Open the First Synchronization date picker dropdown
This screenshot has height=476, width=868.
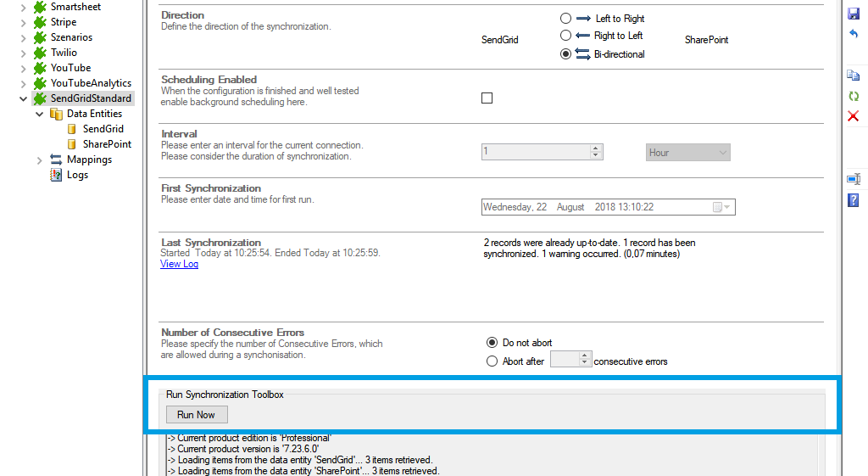(727, 207)
